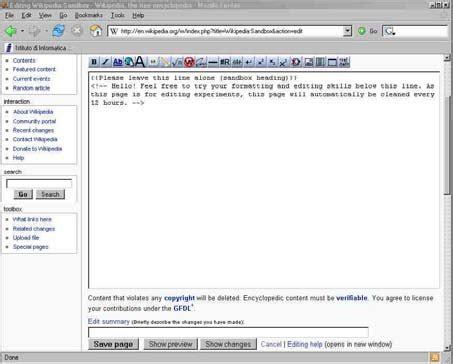Open the Edit menu
The width and height of the screenshot is (453, 364).
(26, 15)
